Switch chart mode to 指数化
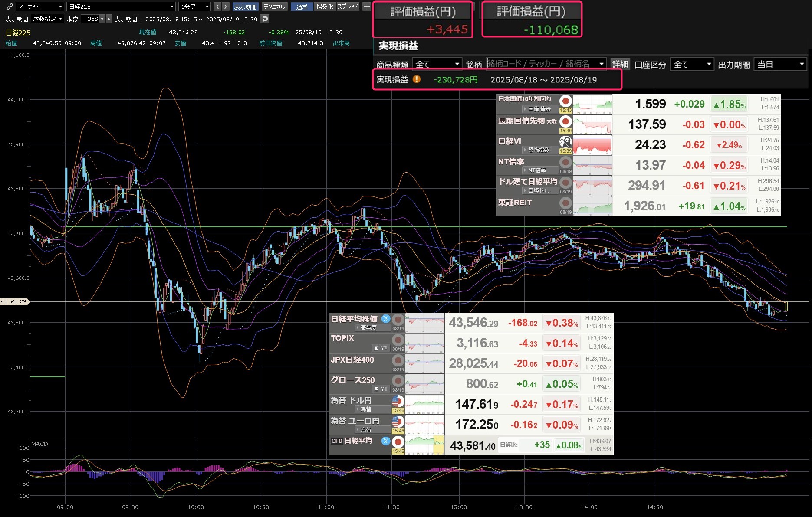This screenshot has height=517, width=812. pos(325,7)
